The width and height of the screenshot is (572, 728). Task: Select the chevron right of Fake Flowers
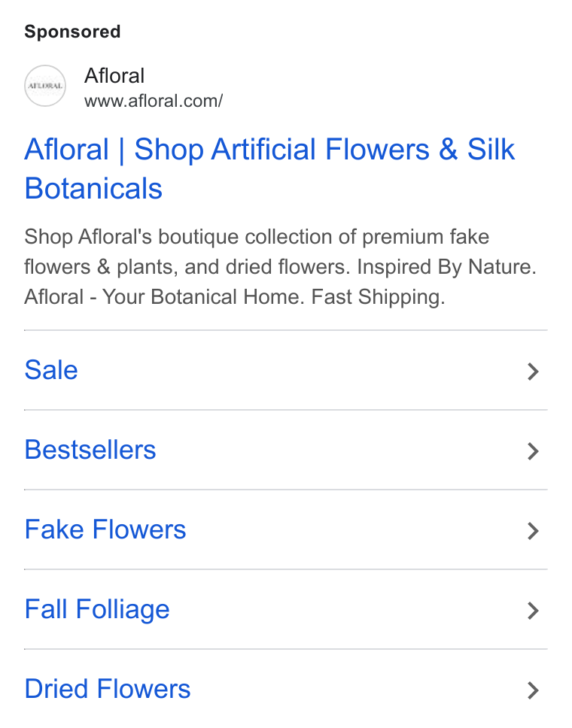(533, 531)
